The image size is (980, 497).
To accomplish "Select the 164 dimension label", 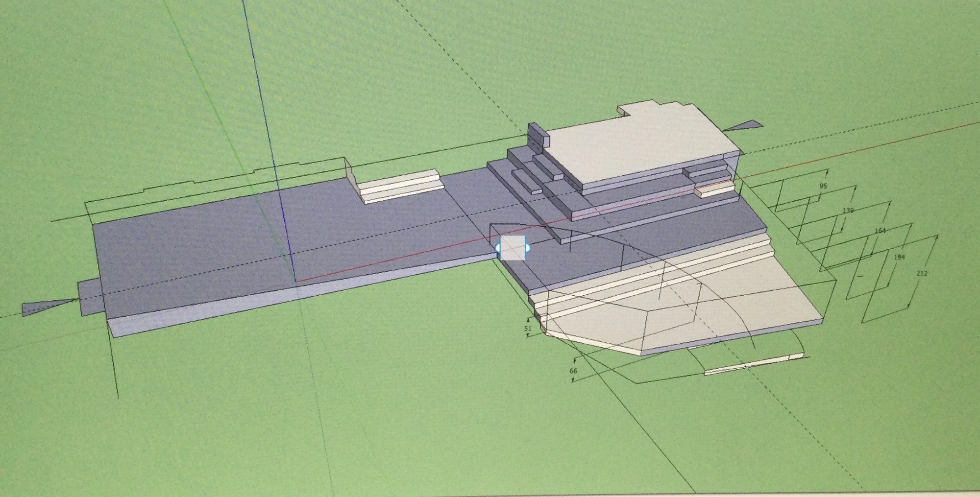I will (x=880, y=231).
